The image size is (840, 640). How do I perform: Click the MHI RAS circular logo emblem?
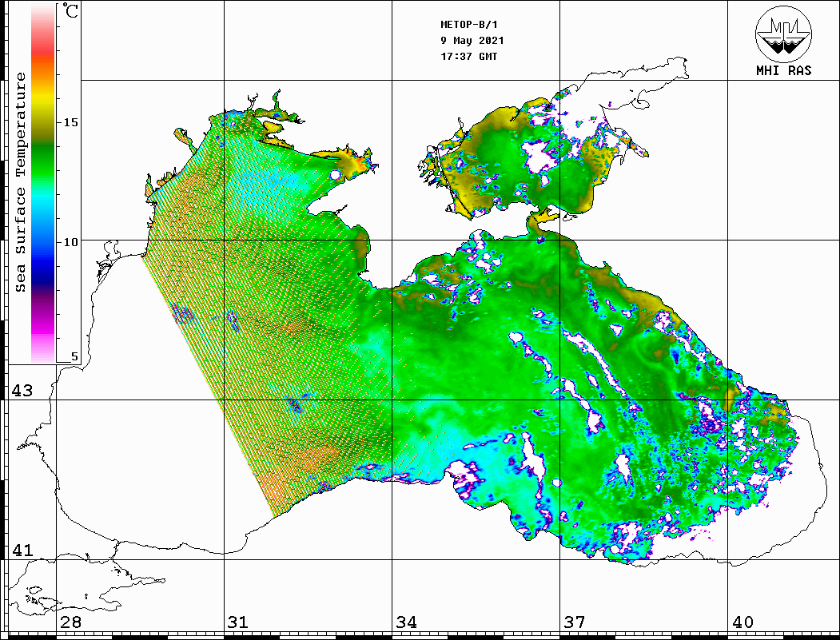(x=783, y=34)
